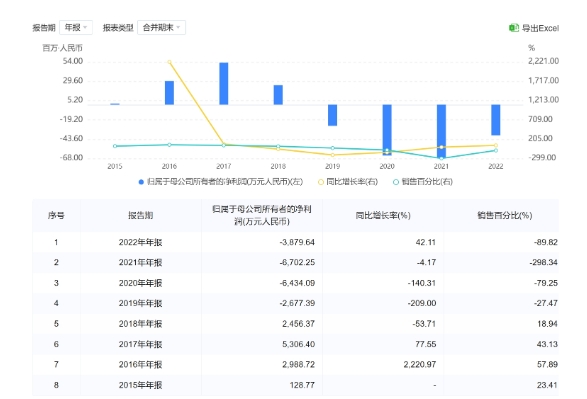Click the net profit column header
Screen dimensions: 587x399
[262, 215]
